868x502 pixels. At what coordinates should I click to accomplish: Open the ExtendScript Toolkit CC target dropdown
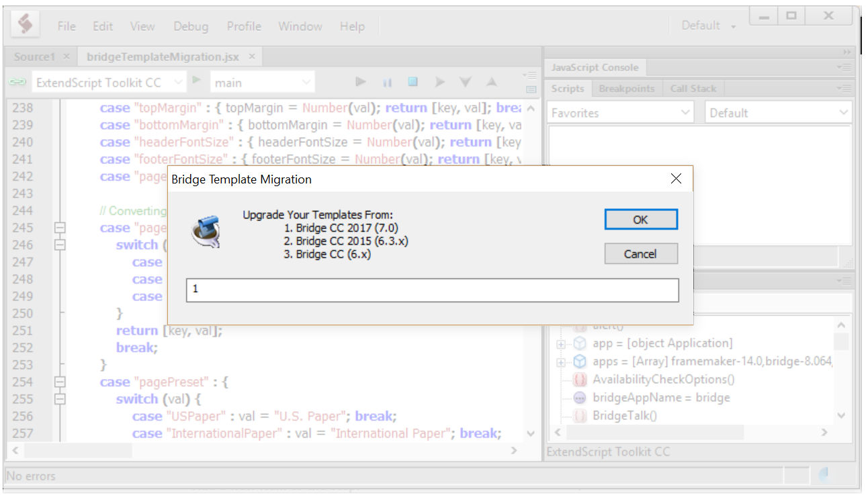coord(109,83)
